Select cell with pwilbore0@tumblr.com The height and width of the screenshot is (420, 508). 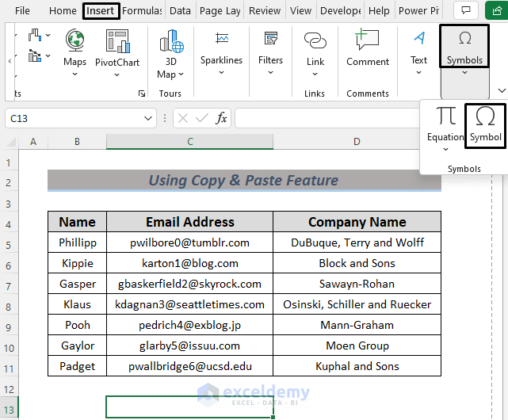pyautogui.click(x=190, y=242)
